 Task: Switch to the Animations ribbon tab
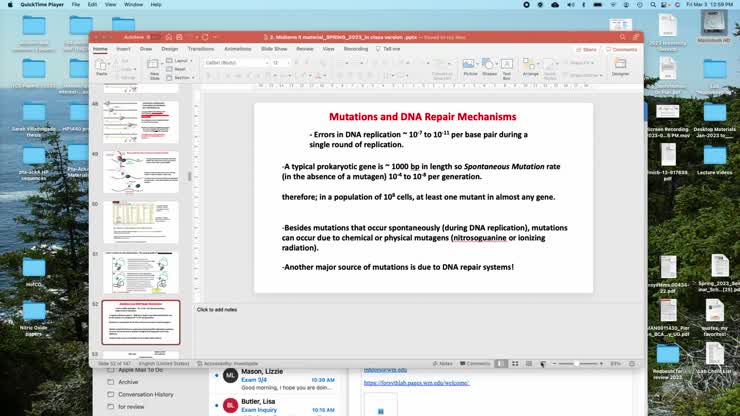(x=238, y=48)
